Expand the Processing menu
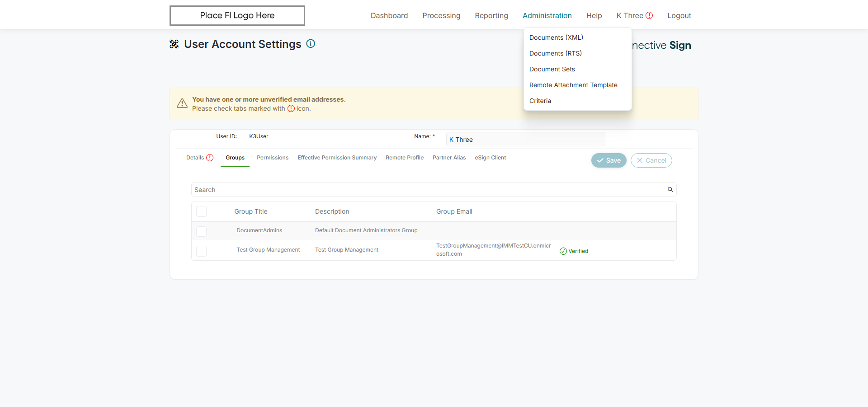 pyautogui.click(x=441, y=15)
